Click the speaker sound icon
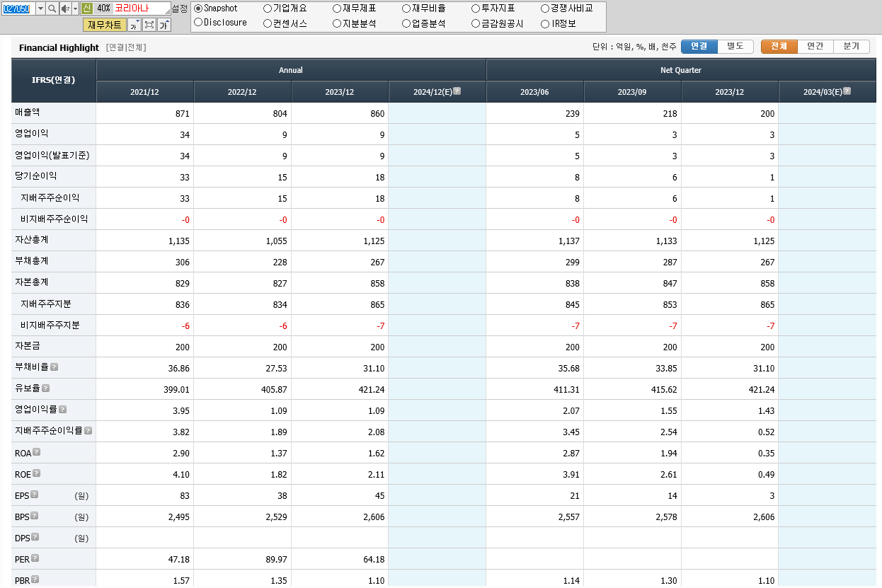This screenshot has width=882, height=588. tap(64, 8)
